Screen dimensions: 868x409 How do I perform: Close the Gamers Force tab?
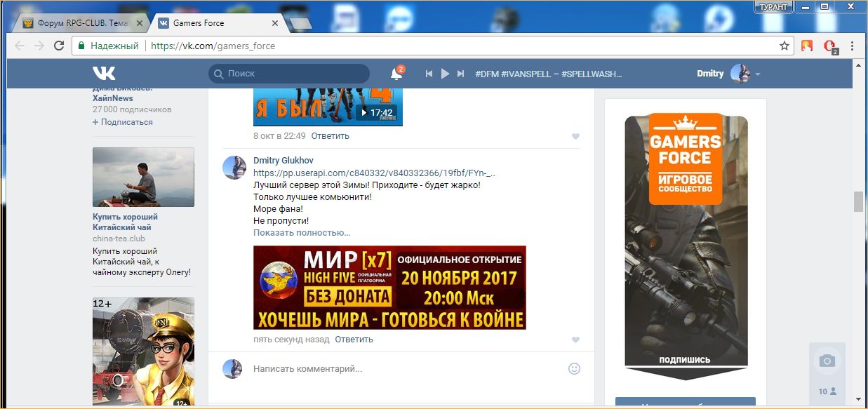275,23
